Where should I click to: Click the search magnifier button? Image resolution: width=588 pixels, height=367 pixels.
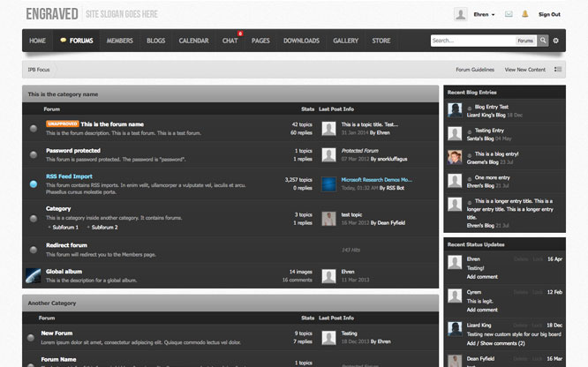(x=543, y=41)
